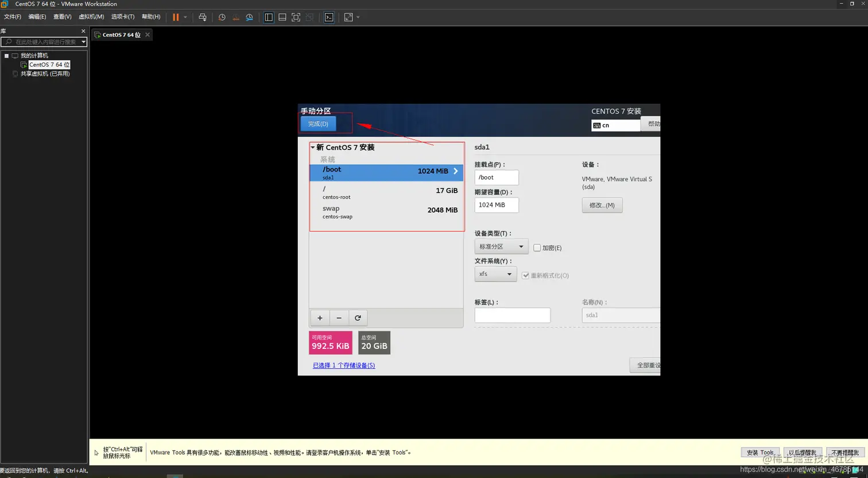868x478 pixels.
Task: Click the 安装 Tools button
Action: coord(760,453)
